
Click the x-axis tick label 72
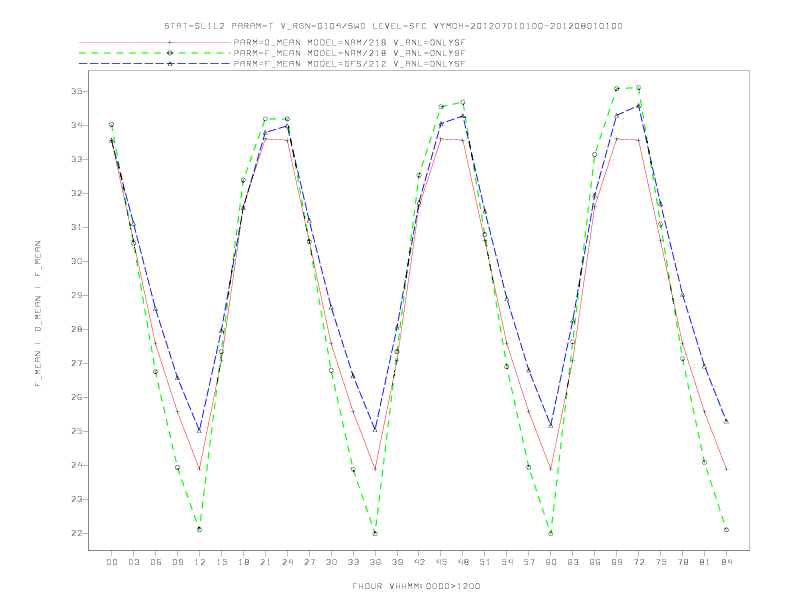click(x=639, y=562)
